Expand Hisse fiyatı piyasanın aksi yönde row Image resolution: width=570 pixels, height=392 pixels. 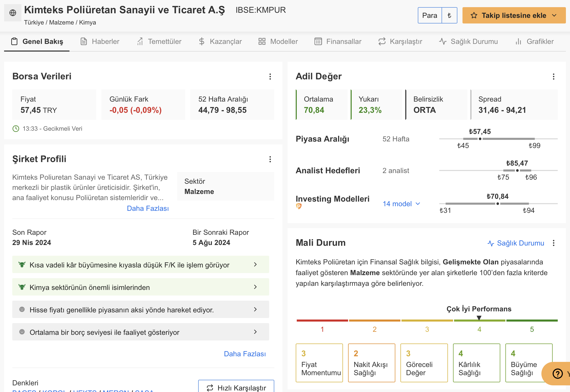pos(141,309)
